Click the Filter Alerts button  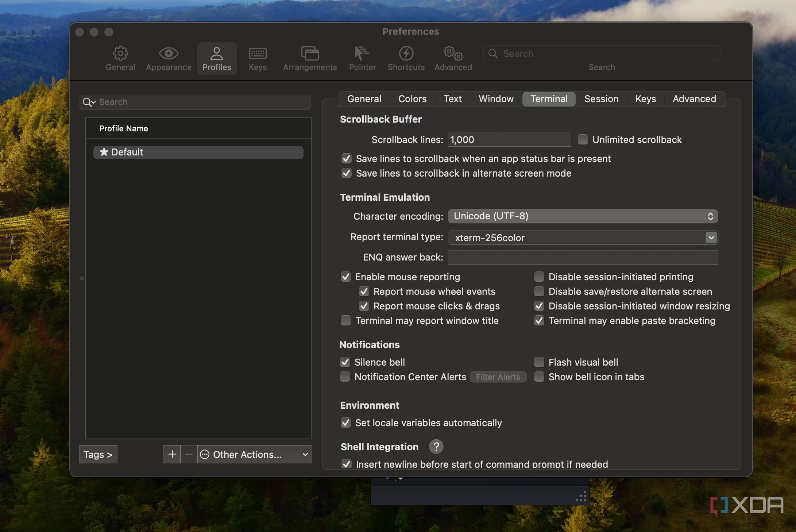point(498,377)
